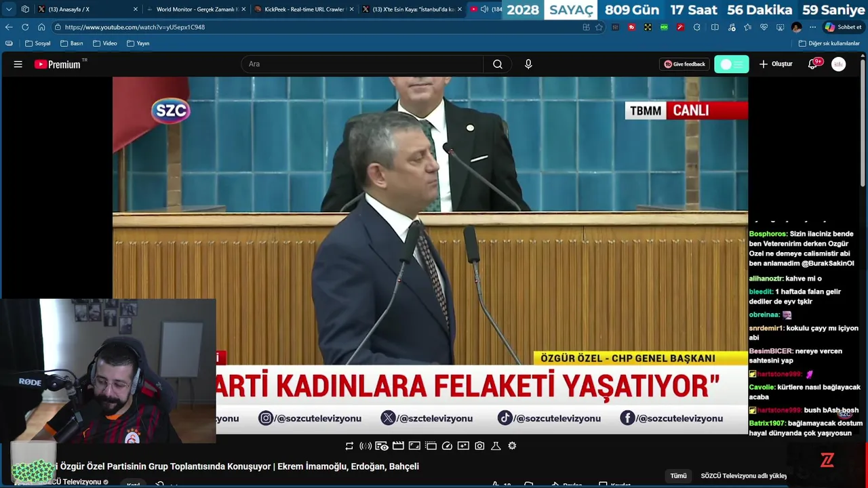Open YouTube account avatar menu
Image resolution: width=868 pixels, height=488 pixels.
point(839,64)
